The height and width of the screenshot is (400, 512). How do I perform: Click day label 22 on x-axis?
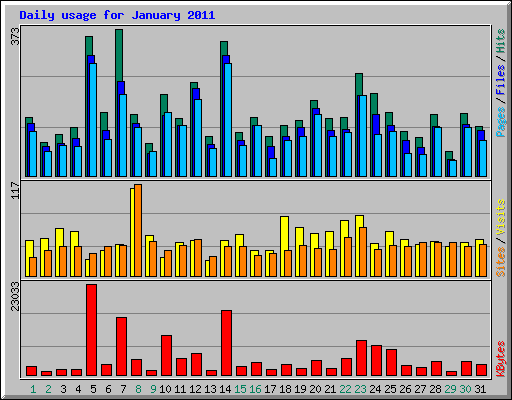click(x=345, y=389)
